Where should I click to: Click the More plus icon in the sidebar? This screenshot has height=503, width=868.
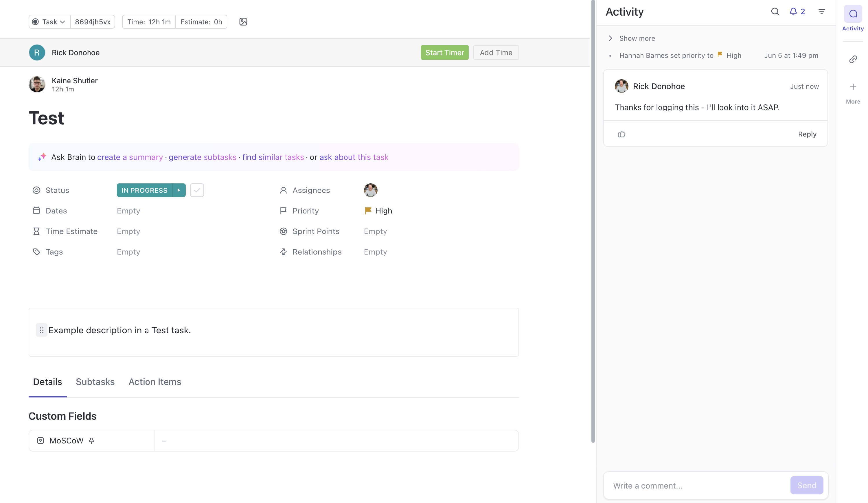click(x=853, y=87)
